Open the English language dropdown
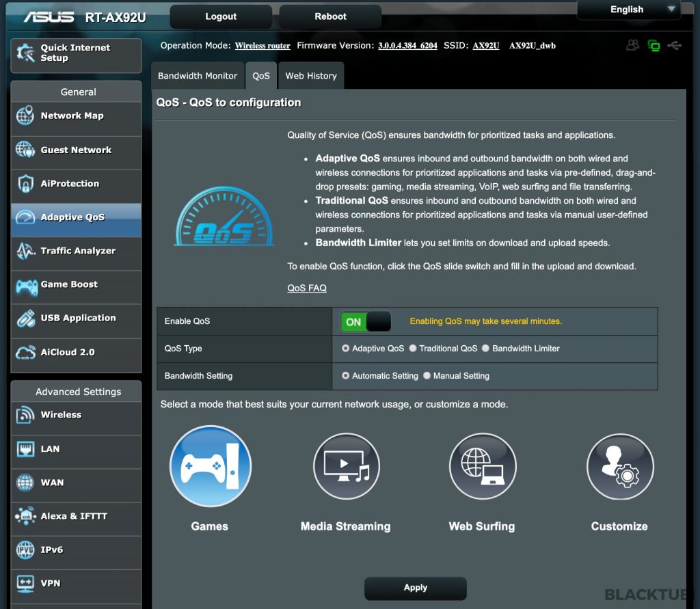 [629, 10]
